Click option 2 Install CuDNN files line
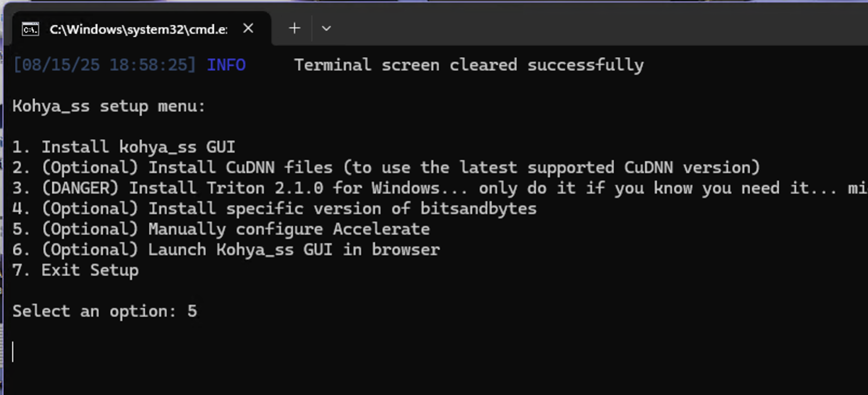This screenshot has width=868, height=395. [386, 168]
